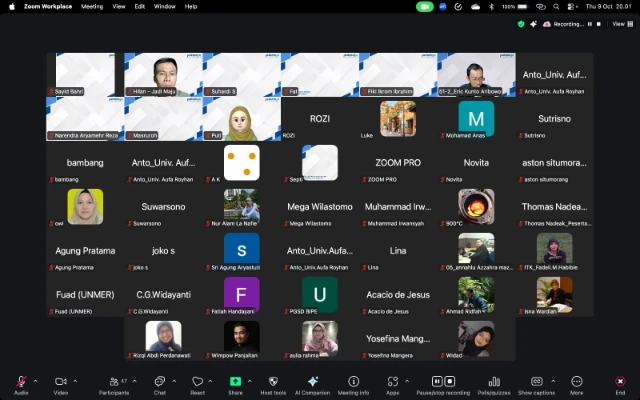
Task: Open the Participants panel
Action: [113, 383]
